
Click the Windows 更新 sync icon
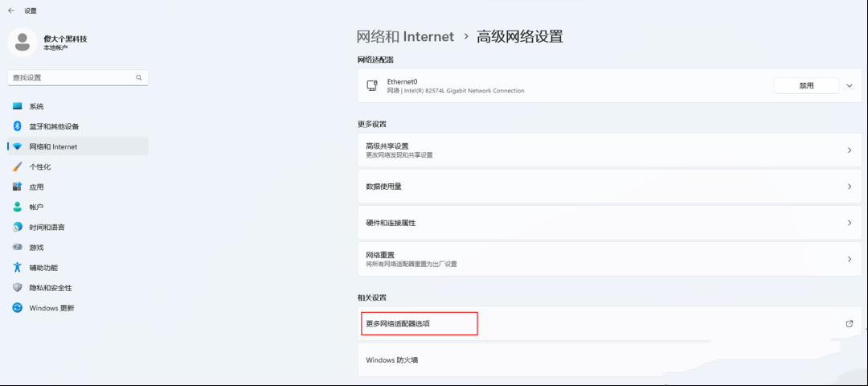(x=17, y=308)
